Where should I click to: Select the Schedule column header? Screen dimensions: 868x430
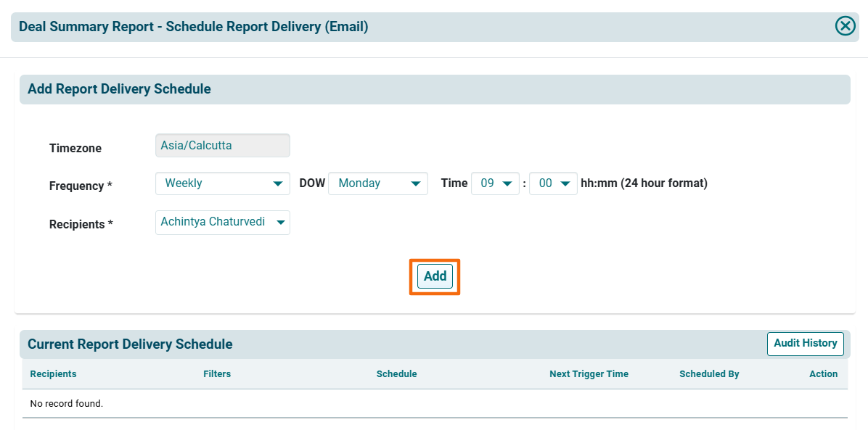[x=396, y=374]
